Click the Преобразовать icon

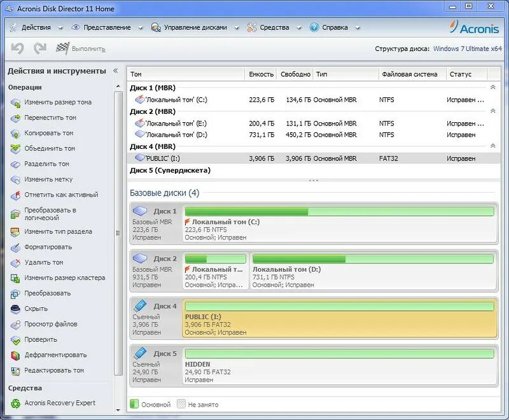pyautogui.click(x=15, y=294)
